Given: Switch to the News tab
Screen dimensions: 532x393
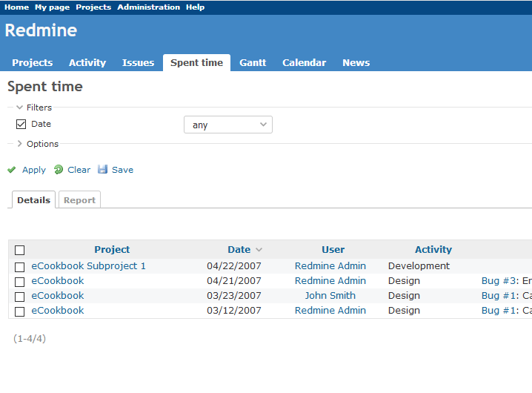Looking at the screenshot, I should click(x=356, y=63).
